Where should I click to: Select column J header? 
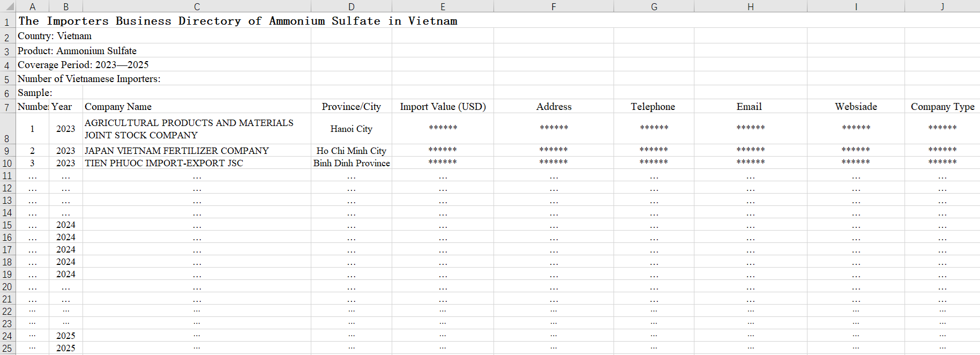942,6
